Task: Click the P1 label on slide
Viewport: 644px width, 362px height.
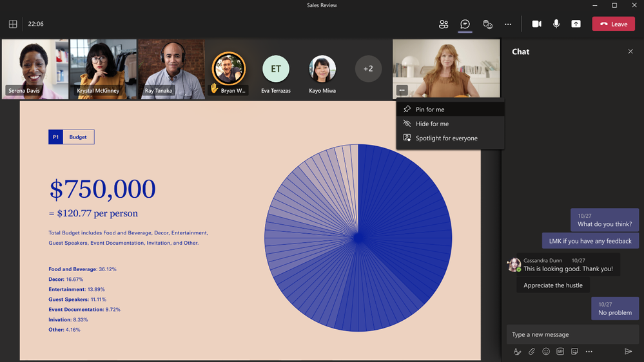Action: pyautogui.click(x=55, y=137)
